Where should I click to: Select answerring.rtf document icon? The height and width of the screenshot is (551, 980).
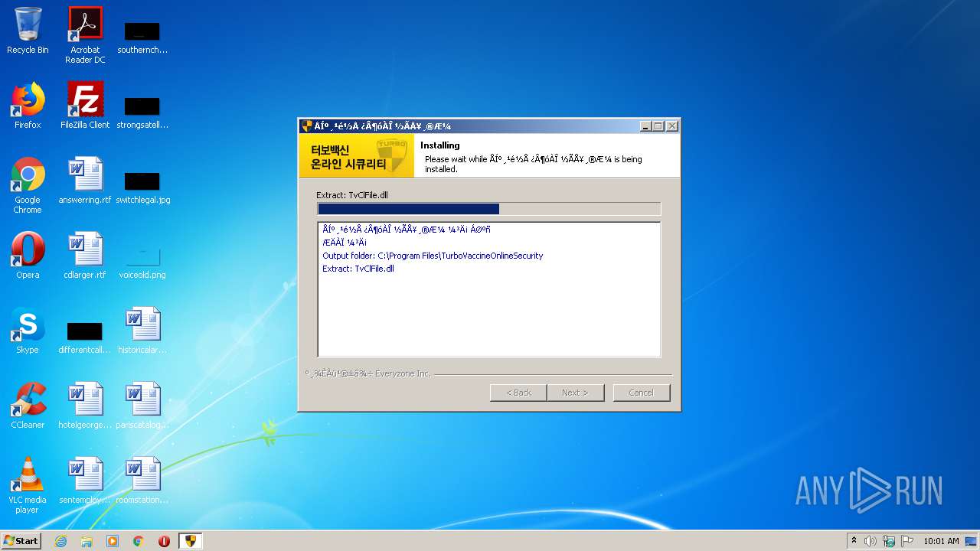pyautogui.click(x=85, y=181)
